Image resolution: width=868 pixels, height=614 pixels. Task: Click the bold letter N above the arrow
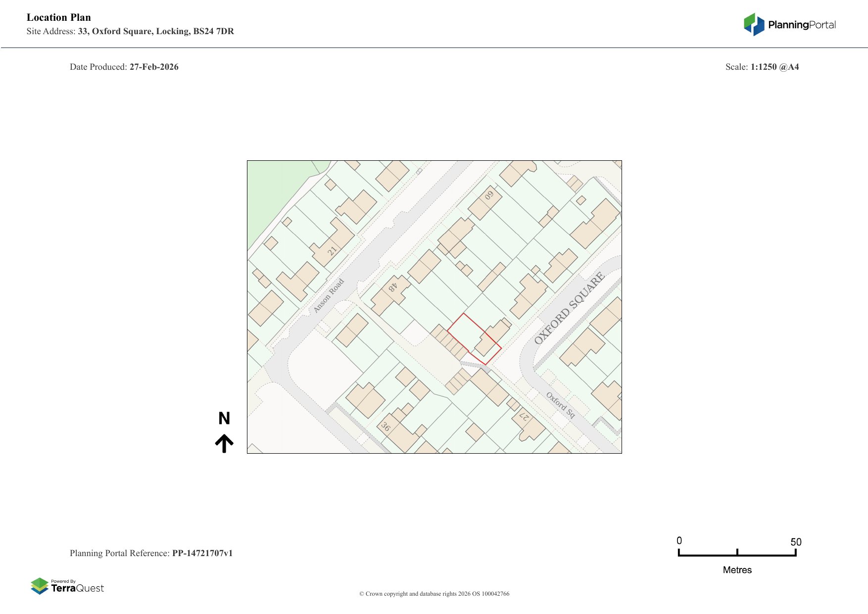224,419
